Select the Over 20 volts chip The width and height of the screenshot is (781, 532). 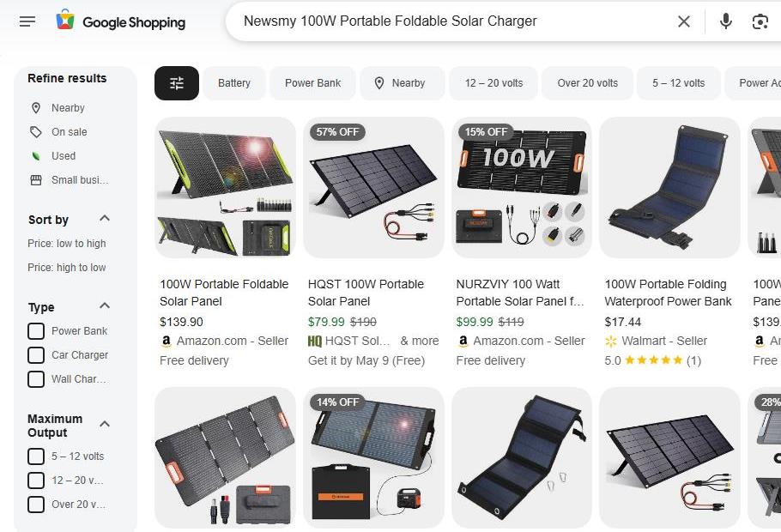(x=587, y=83)
